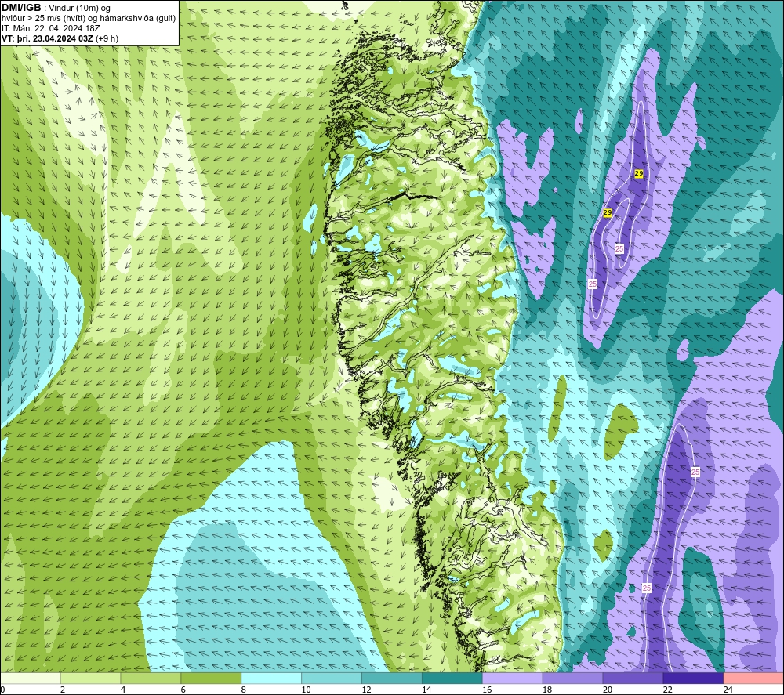Click the '(+9 h)' forecast offset text
Image resolution: width=784 pixels, height=695 pixels.
(x=107, y=38)
